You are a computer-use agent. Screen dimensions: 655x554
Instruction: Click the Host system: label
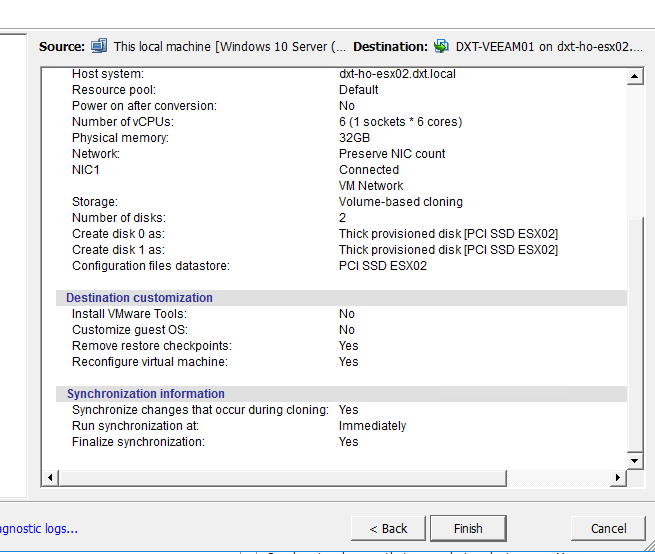tap(108, 74)
